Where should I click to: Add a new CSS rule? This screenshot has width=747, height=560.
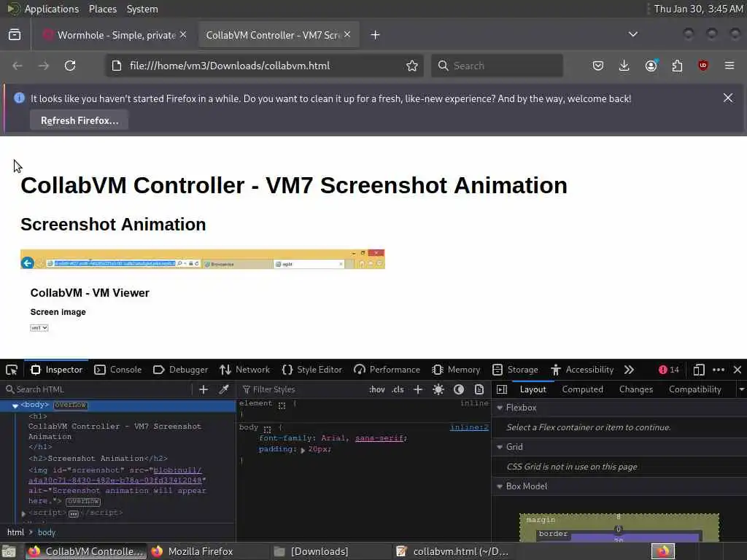tap(418, 389)
